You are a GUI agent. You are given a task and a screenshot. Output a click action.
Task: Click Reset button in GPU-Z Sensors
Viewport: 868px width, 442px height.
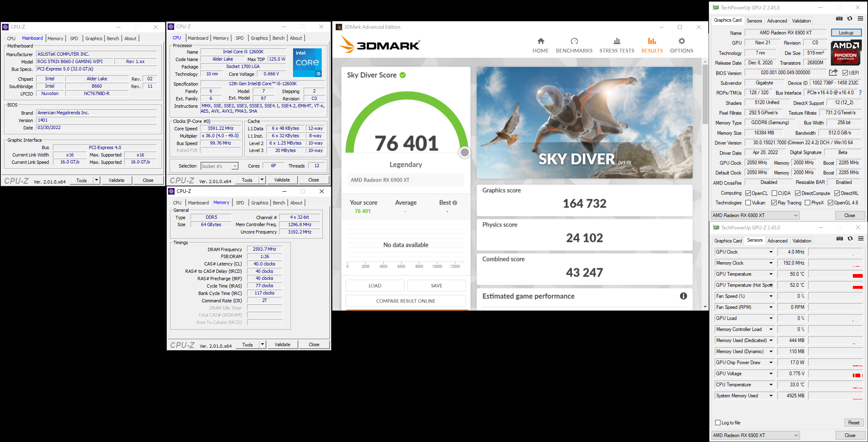tap(854, 423)
